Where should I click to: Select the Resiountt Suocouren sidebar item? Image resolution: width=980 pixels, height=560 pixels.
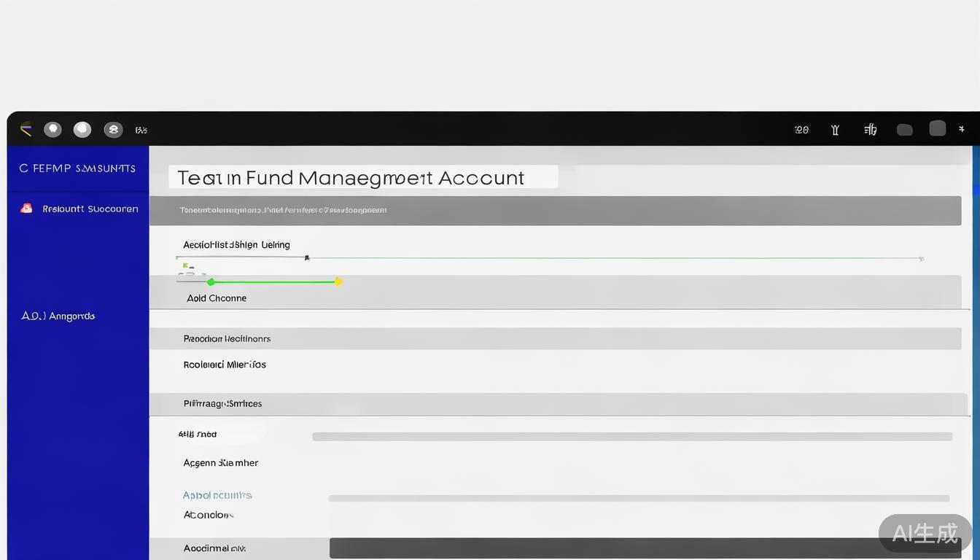tap(90, 209)
